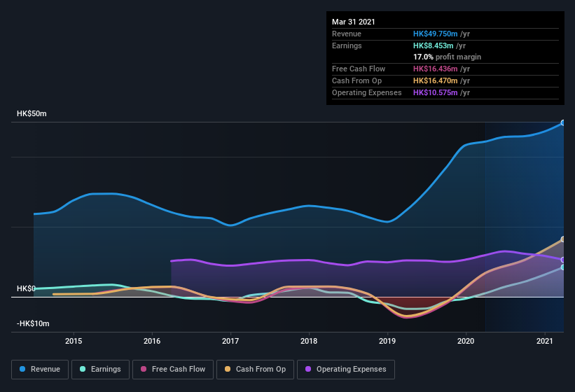Click the HK$49.750m revenue value
The image size is (575, 392).
(436, 34)
